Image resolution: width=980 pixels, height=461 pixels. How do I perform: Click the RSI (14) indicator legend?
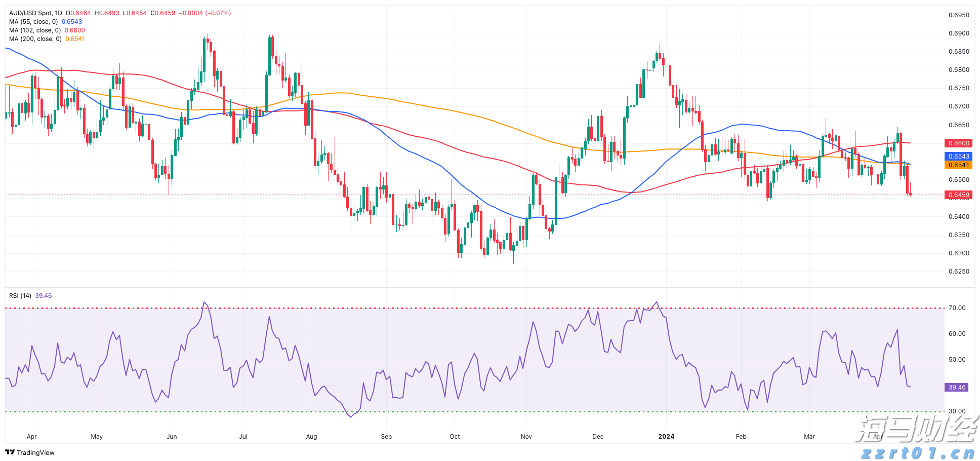coord(20,296)
